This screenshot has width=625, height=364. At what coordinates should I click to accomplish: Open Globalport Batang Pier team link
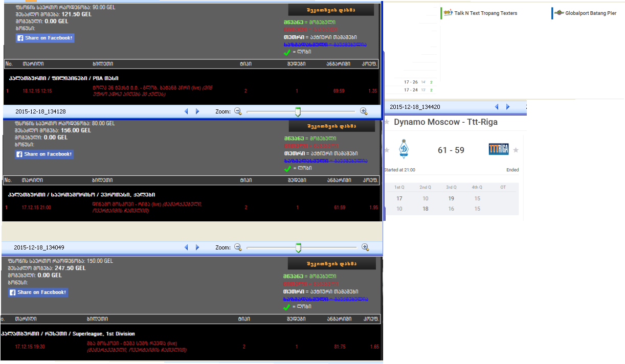pos(590,13)
